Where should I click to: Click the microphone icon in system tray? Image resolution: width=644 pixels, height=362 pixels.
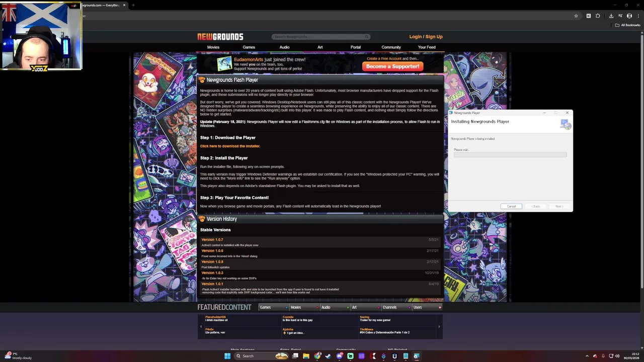(x=603, y=356)
